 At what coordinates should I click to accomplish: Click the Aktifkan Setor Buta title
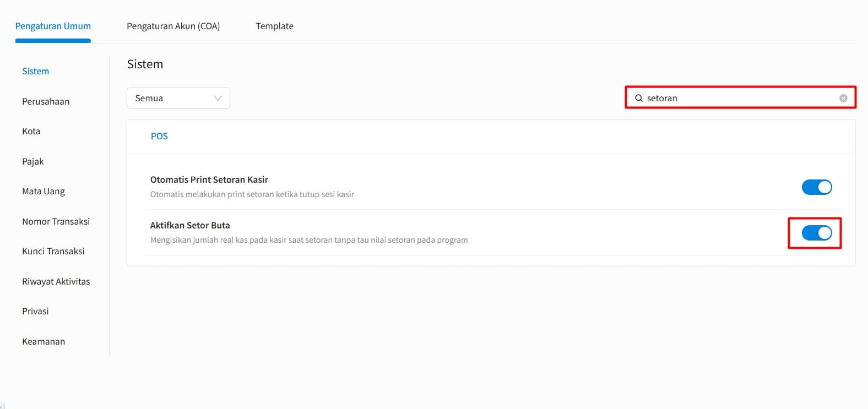(190, 225)
